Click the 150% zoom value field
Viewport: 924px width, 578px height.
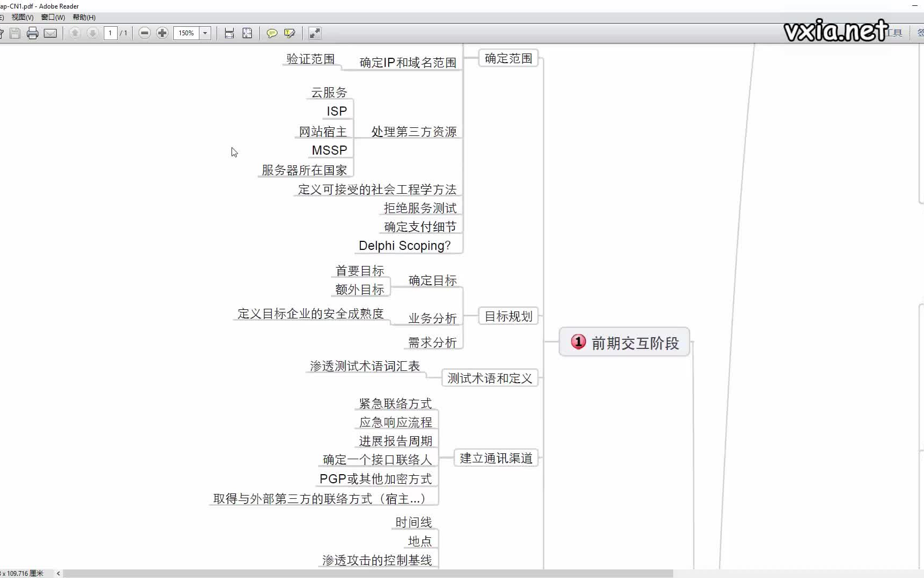click(x=186, y=33)
